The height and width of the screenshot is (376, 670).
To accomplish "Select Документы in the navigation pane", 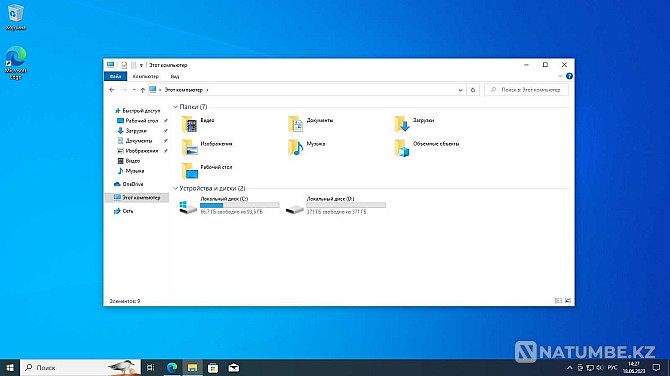I will click(x=135, y=141).
